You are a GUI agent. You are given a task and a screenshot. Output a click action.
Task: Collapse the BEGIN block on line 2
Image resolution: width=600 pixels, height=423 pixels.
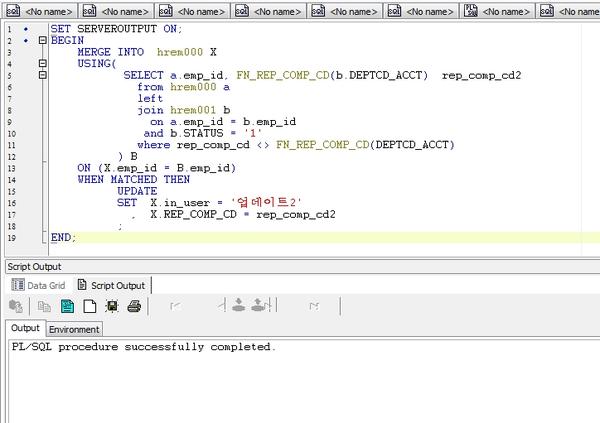(43, 40)
